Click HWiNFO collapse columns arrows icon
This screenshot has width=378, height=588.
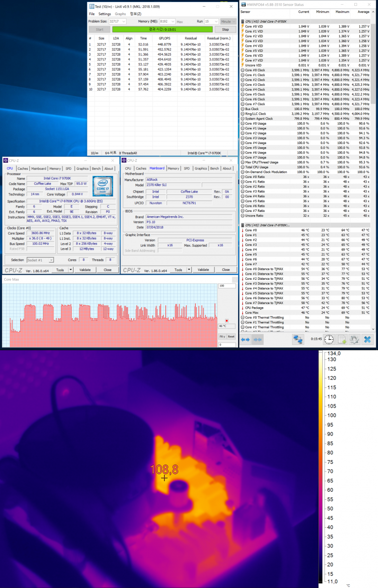[257, 339]
